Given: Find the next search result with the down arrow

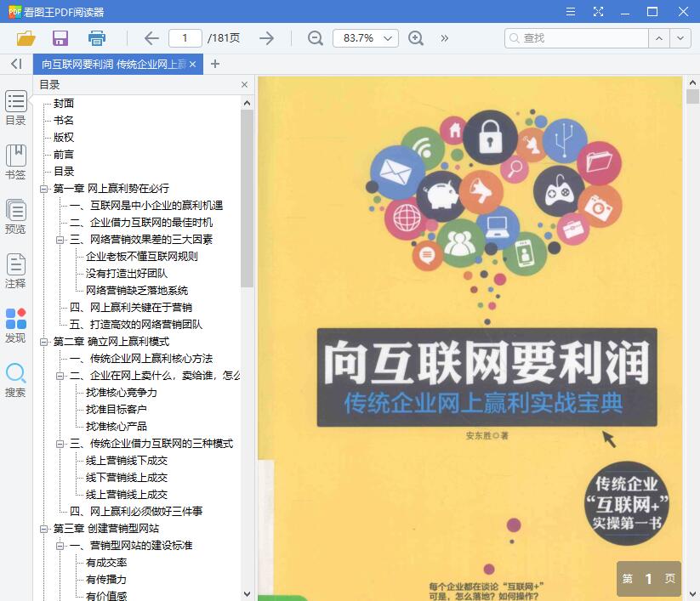Looking at the screenshot, I should [680, 38].
